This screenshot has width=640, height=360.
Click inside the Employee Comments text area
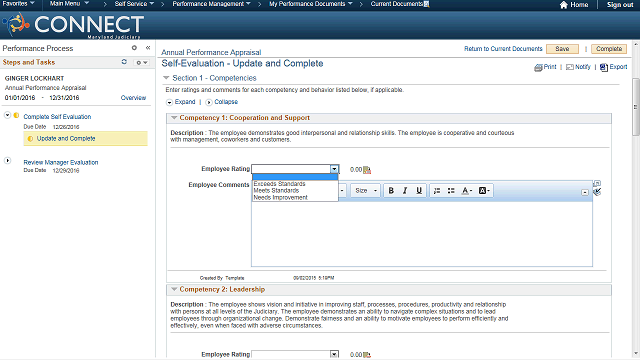tap(422, 234)
